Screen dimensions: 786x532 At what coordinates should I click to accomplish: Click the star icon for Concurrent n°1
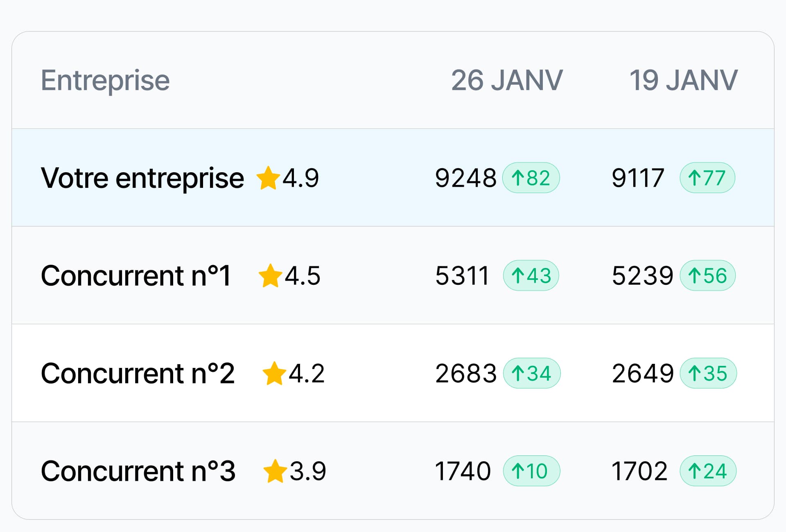(270, 275)
